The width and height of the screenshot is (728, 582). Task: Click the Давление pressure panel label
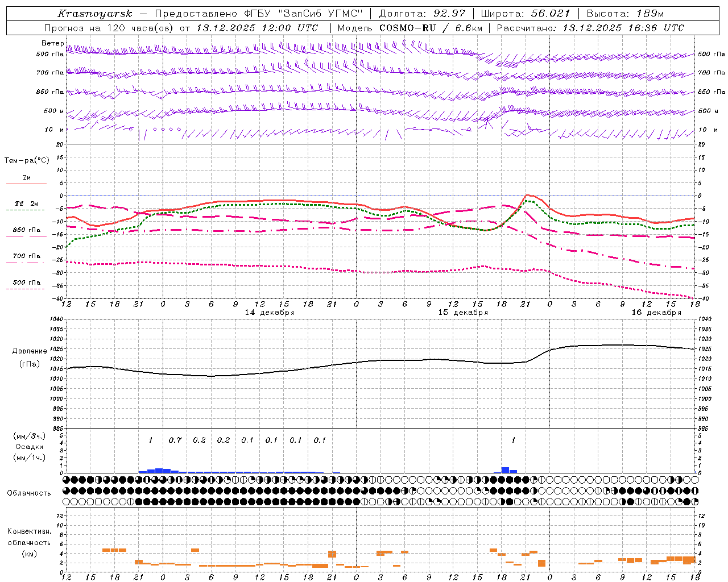[30, 351]
